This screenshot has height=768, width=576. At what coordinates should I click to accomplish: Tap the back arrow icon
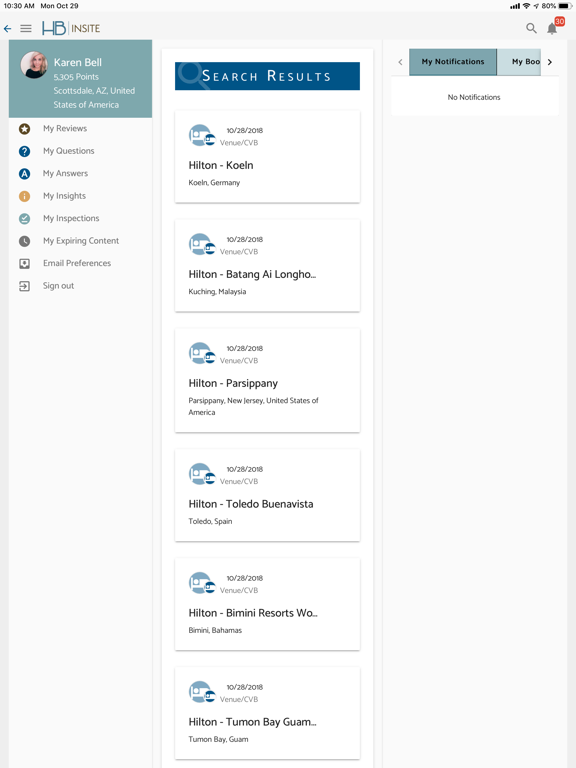point(7,28)
